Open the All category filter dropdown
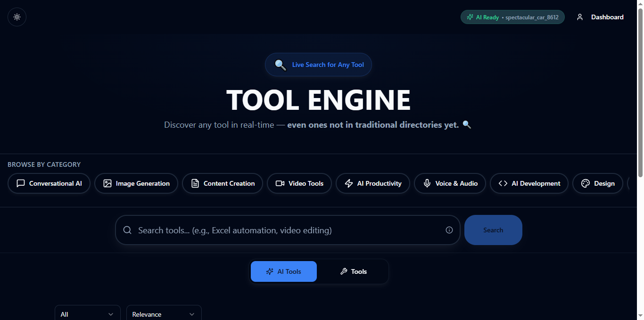Viewport: 644px width, 320px height. point(87,314)
